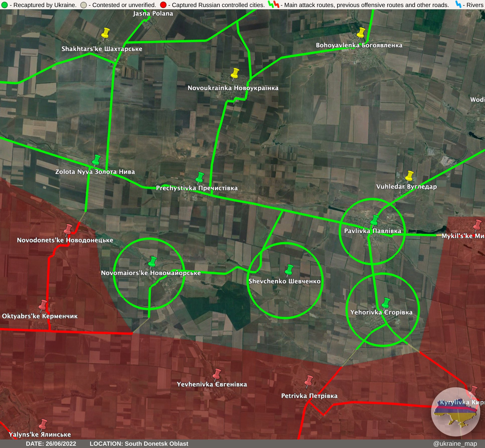
Task: Click the green pin at Yehorivka
Action: (x=386, y=303)
